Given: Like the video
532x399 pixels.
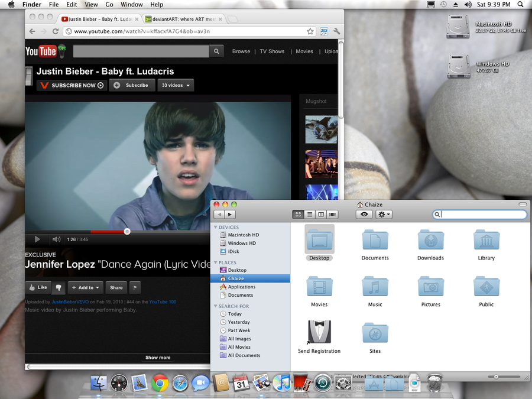Looking at the screenshot, I should (x=38, y=287).
